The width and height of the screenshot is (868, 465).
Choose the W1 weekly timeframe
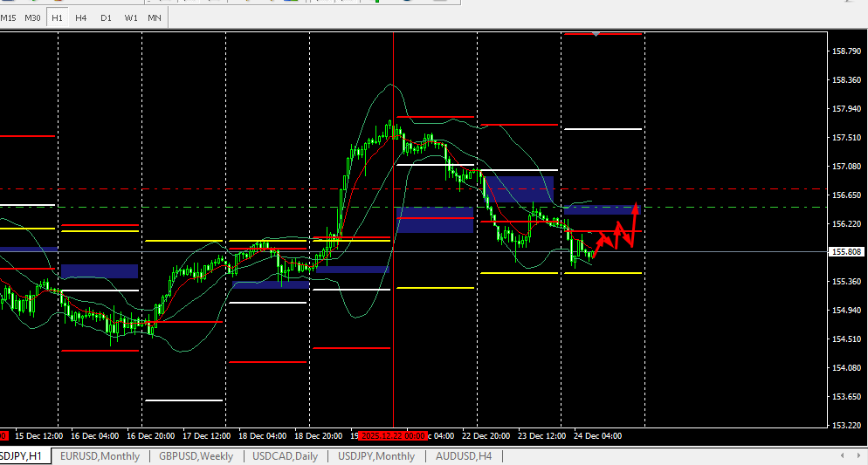(x=131, y=17)
